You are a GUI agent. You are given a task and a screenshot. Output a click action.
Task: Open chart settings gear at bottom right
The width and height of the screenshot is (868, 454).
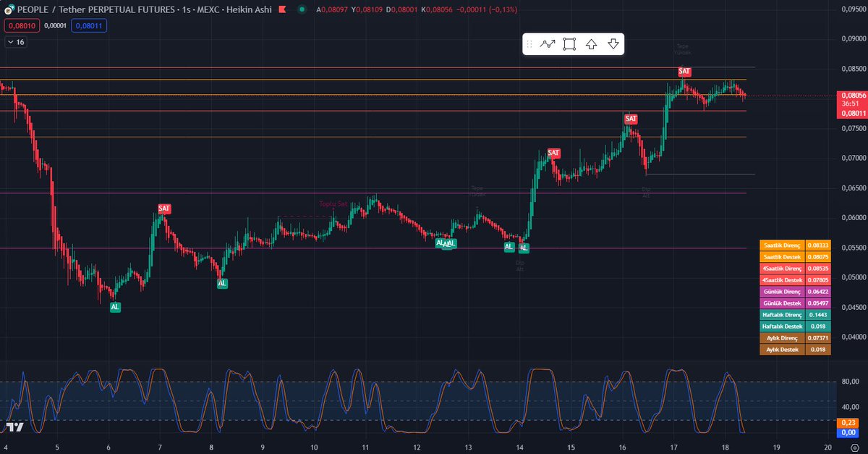click(854, 448)
